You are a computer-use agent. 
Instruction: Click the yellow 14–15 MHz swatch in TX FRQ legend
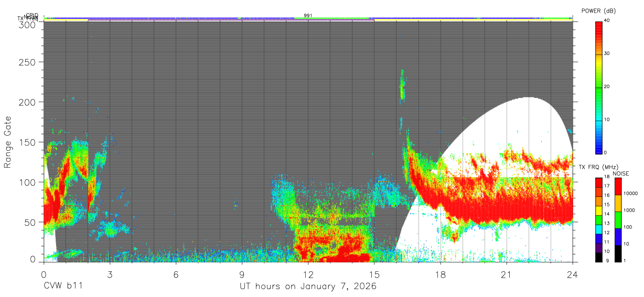tap(598, 211)
